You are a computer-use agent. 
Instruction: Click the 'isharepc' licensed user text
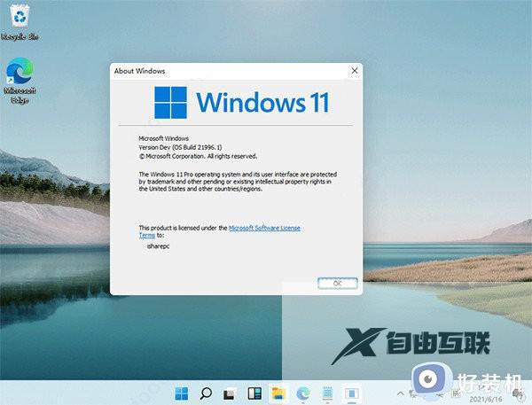(x=158, y=245)
